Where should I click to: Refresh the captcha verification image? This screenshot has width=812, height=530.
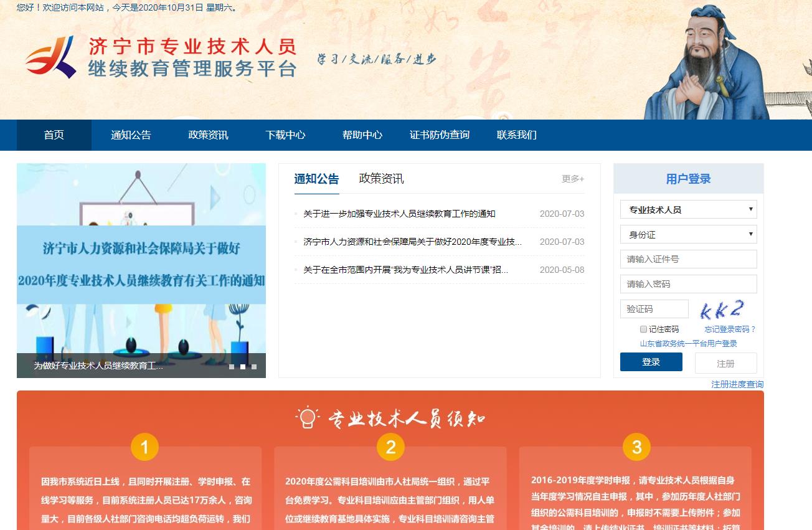click(722, 310)
